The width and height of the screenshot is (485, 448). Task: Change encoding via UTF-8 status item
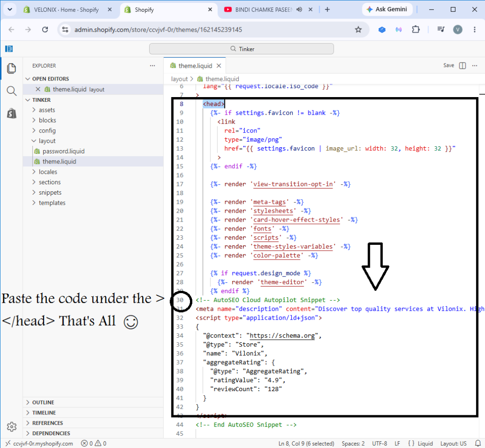379,443
